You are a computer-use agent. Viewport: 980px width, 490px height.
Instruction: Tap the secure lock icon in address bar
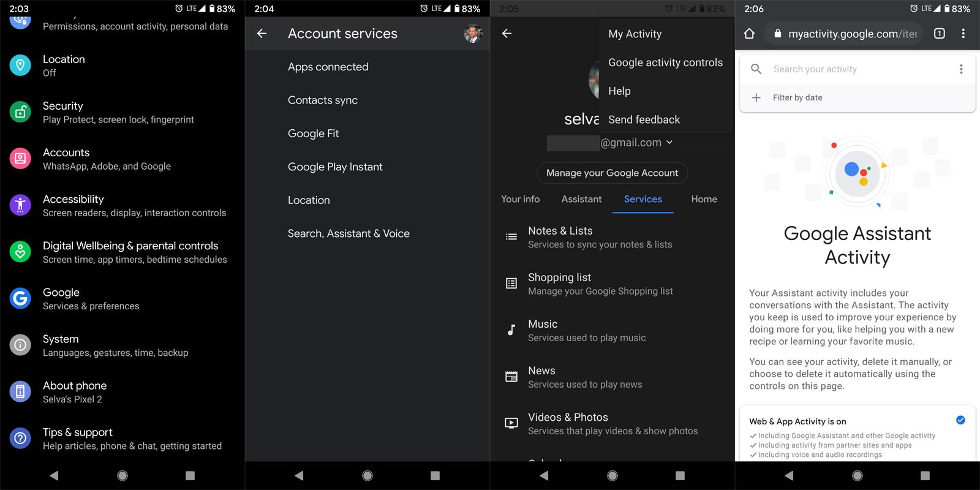[777, 34]
